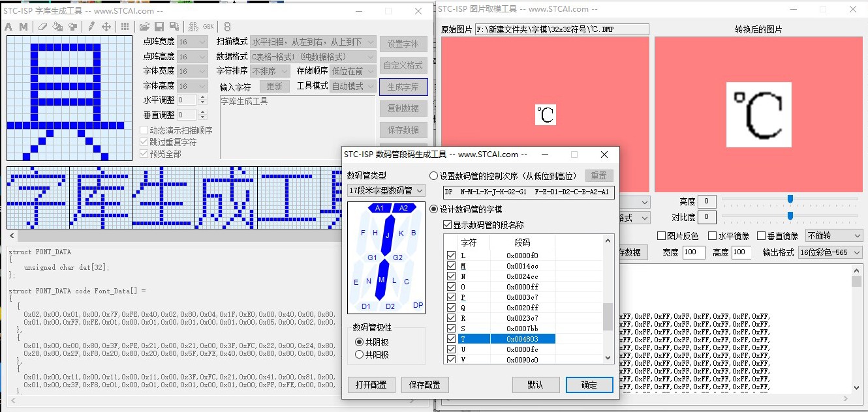Viewport: 868px width, 412px height.
Task: Open the 字符排序 dropdown
Action: [271, 71]
